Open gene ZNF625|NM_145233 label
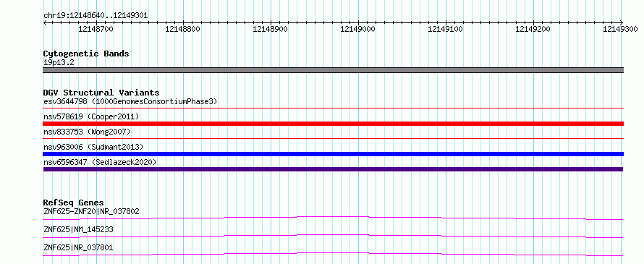644x264 pixels. 78,230
